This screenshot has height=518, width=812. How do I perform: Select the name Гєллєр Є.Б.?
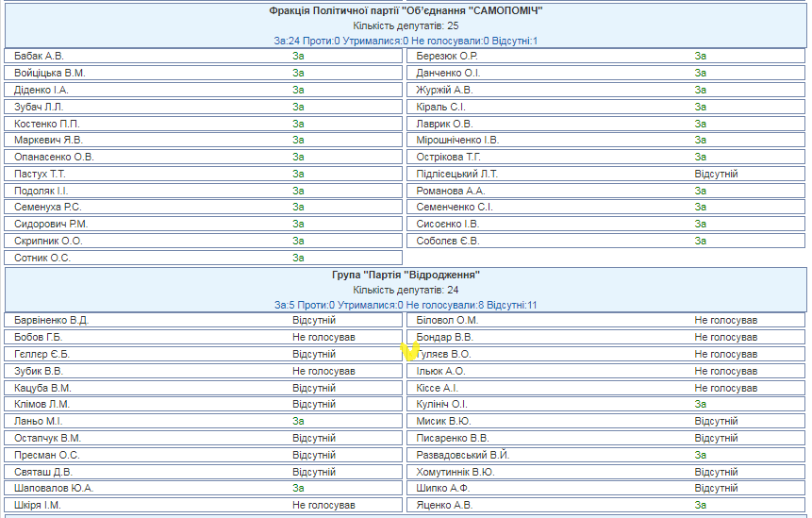click(x=41, y=355)
